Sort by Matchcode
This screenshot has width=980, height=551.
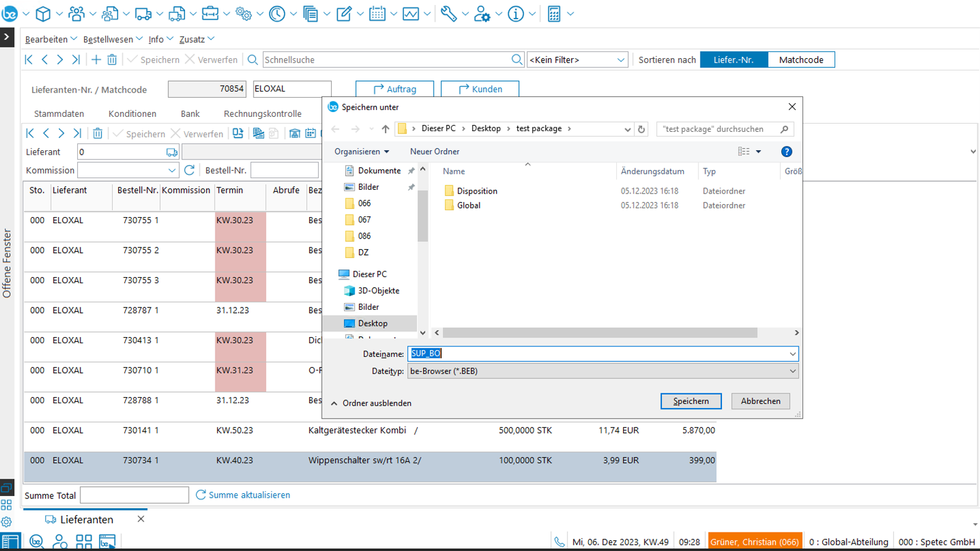[801, 59]
